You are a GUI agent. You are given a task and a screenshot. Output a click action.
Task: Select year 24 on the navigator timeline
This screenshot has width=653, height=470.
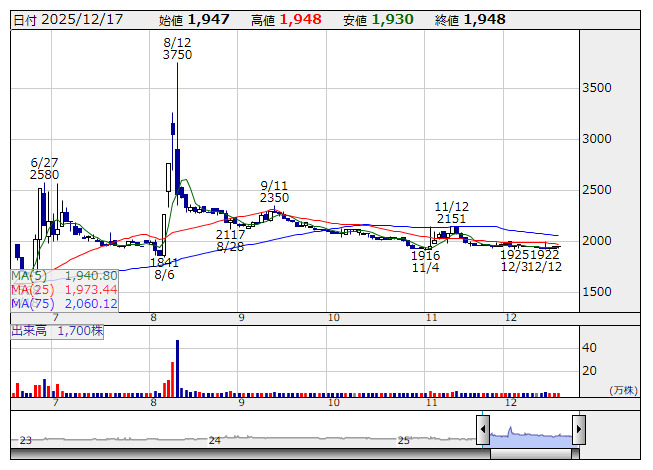tap(215, 440)
